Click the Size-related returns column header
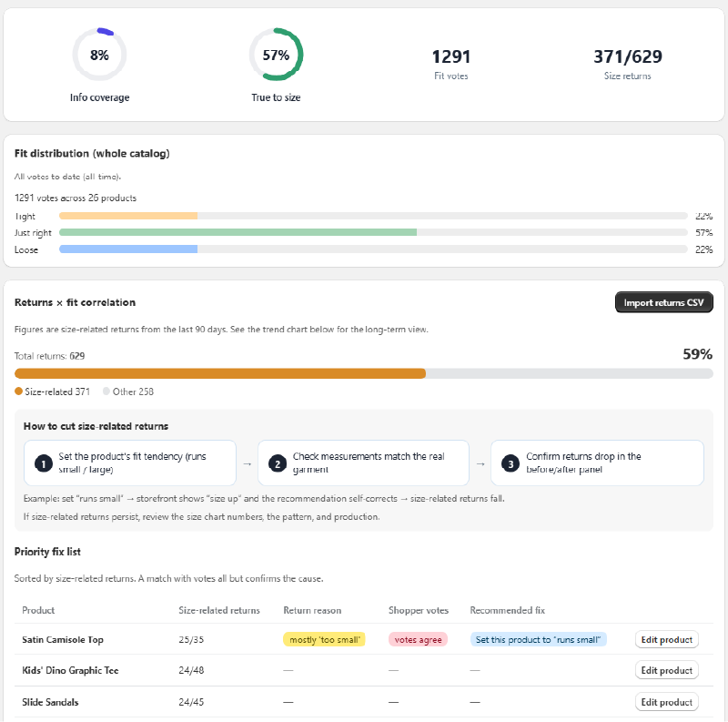 [219, 610]
